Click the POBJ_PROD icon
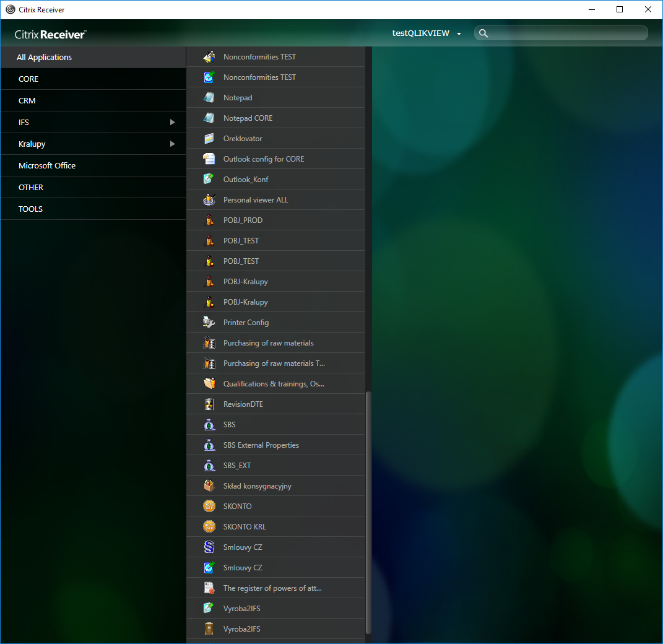 click(209, 220)
